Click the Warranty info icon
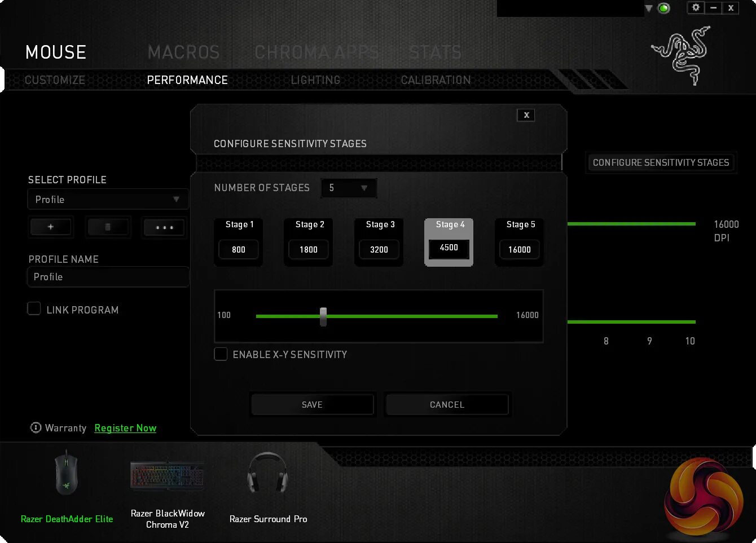The width and height of the screenshot is (756, 543). coord(36,428)
